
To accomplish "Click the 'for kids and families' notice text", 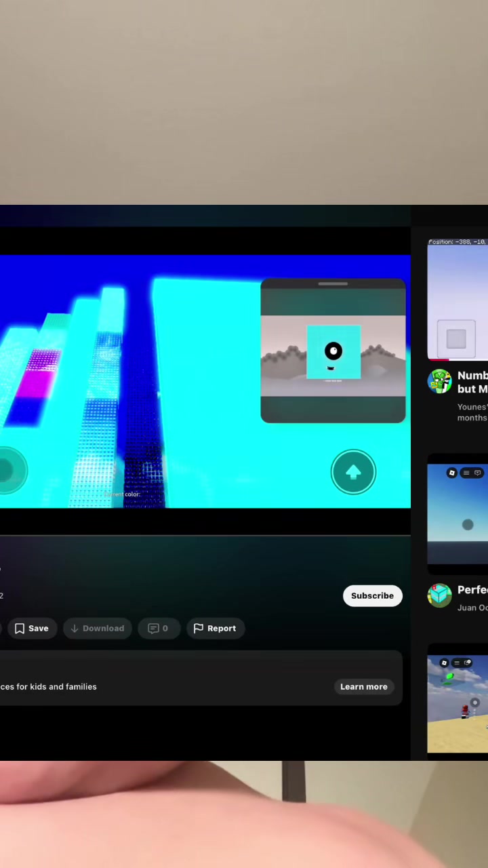I will coord(49,686).
